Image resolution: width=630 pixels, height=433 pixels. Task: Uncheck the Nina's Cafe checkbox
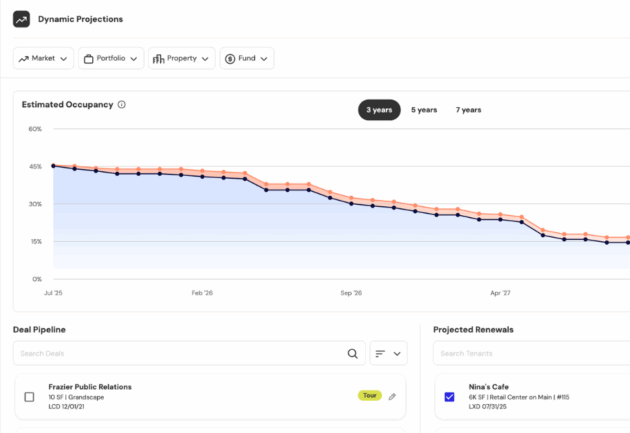pos(448,397)
